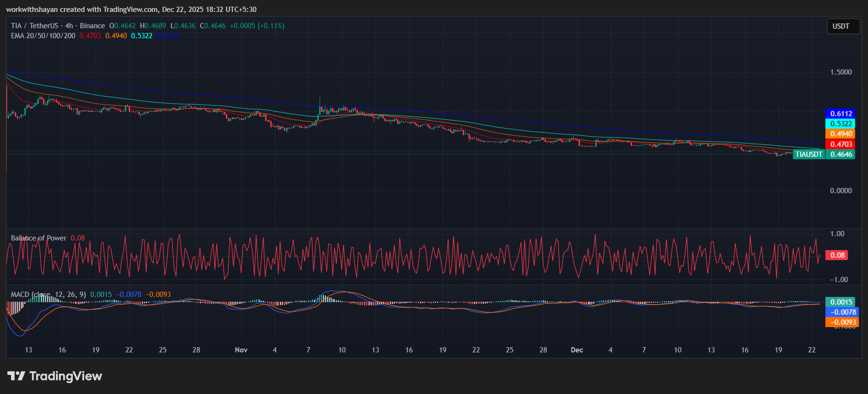Select the blue 0.6112 EMA price label
Image resolution: width=868 pixels, height=394 pixels.
pos(841,114)
